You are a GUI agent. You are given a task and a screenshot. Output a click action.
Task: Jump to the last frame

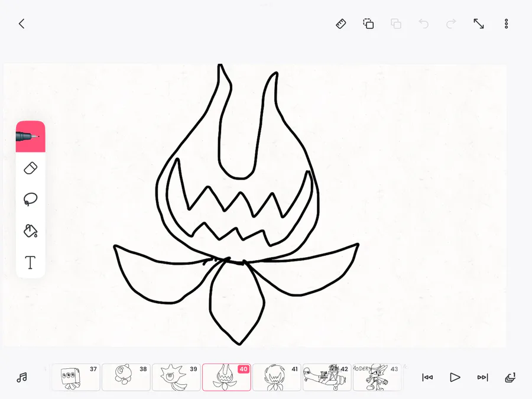click(x=482, y=377)
